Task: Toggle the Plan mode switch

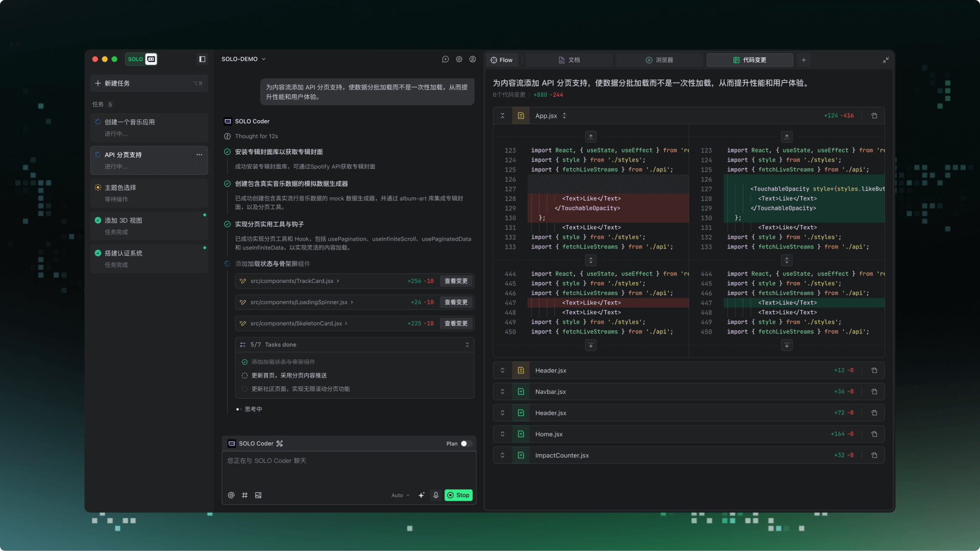Action: tap(465, 444)
